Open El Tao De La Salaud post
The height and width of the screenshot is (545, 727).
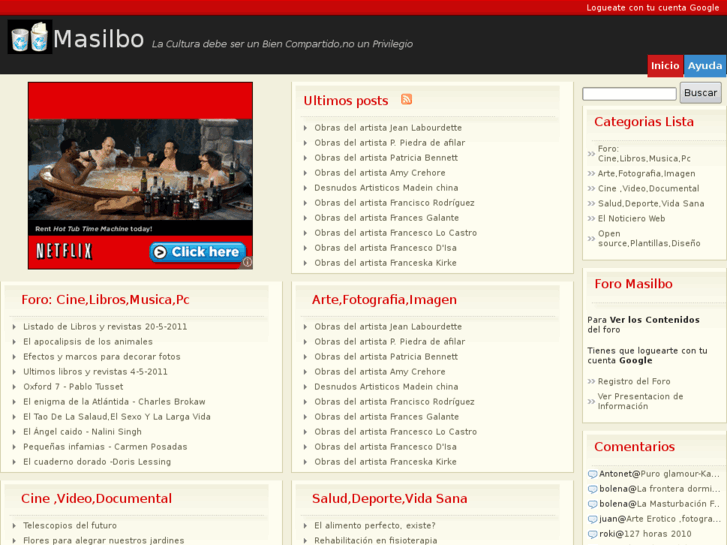tap(117, 417)
